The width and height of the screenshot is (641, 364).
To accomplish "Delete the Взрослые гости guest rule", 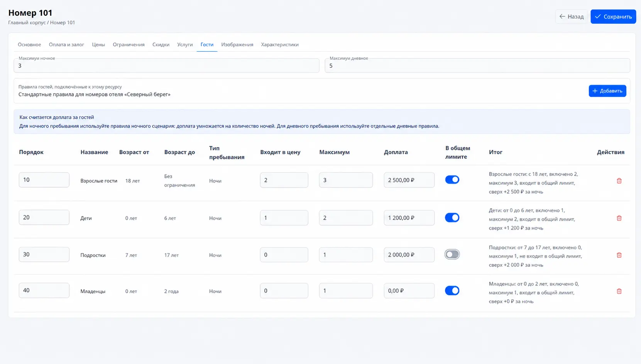I will click(x=619, y=181).
